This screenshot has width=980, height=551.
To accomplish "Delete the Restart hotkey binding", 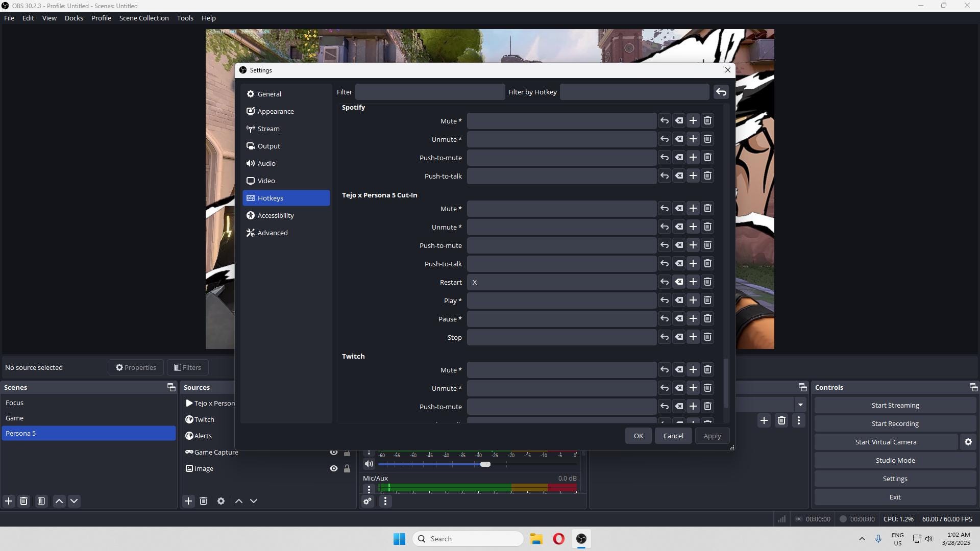I will coord(707,282).
